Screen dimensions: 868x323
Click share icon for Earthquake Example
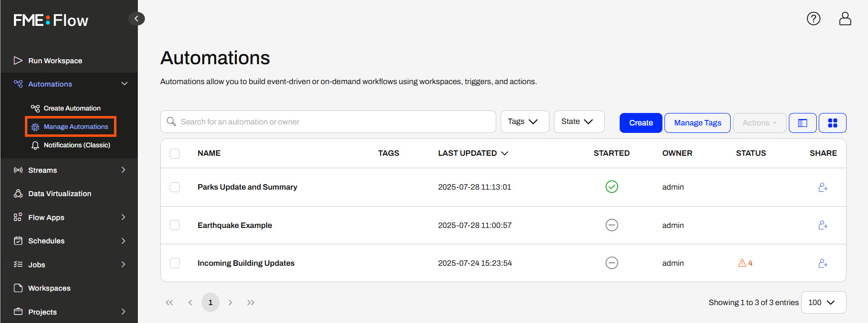tap(823, 225)
